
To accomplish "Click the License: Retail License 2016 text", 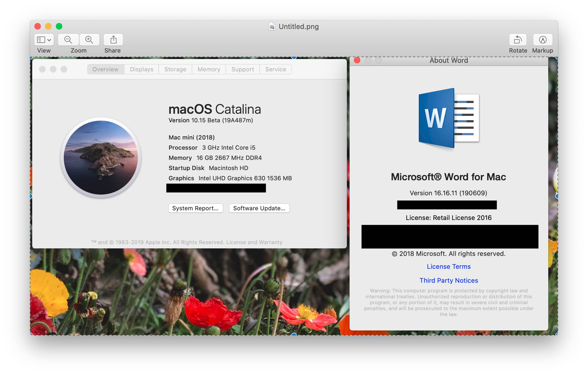I will [x=449, y=218].
